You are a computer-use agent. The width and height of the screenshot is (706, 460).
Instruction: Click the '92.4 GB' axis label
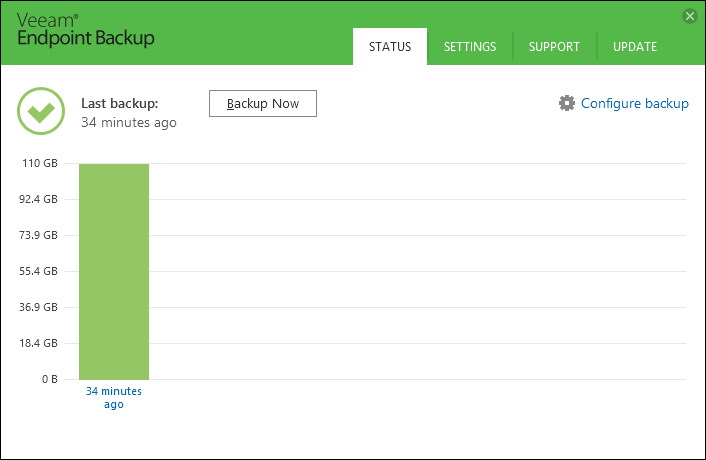point(38,199)
